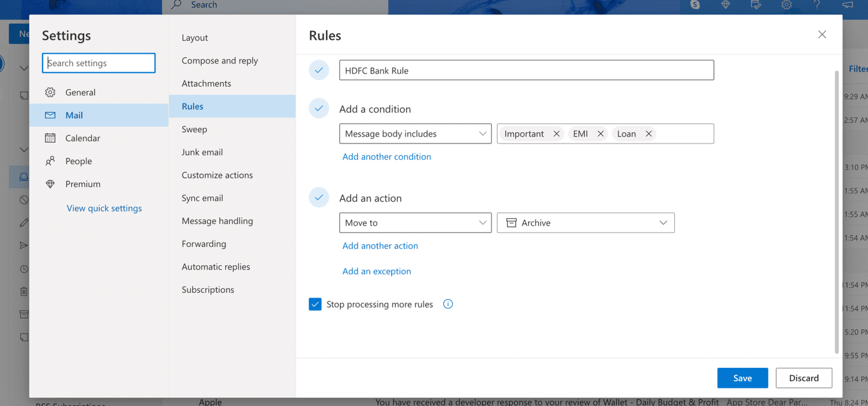Click the Add an action checkmark circle
The height and width of the screenshot is (406, 868).
(319, 198)
